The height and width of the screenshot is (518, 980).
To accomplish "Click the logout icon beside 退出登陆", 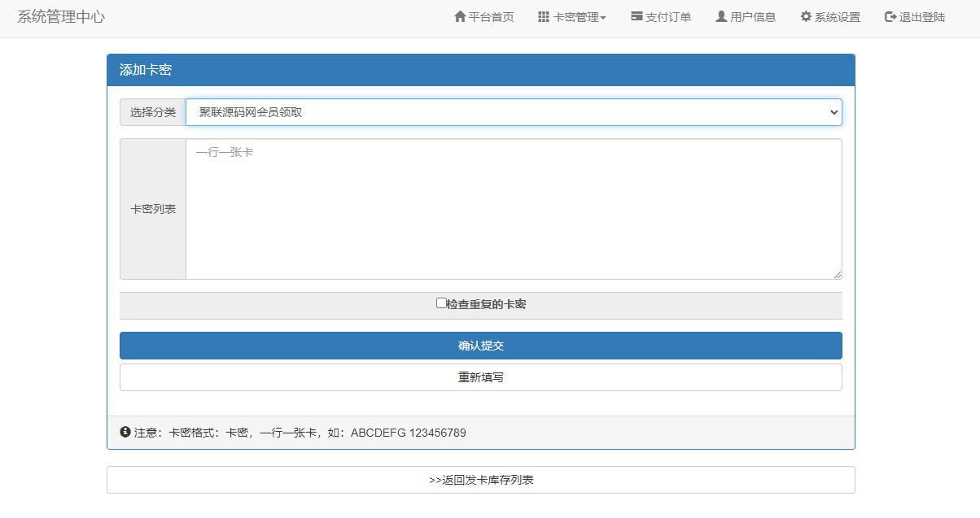I will (890, 16).
